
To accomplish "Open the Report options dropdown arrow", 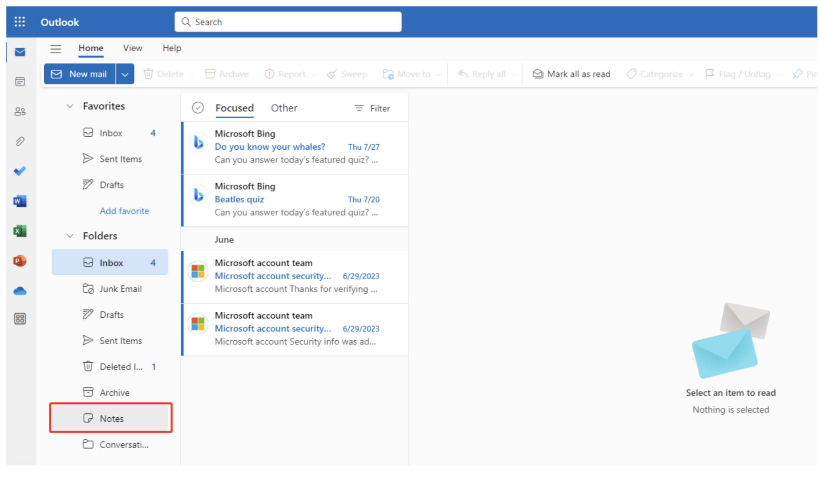I will [x=314, y=75].
